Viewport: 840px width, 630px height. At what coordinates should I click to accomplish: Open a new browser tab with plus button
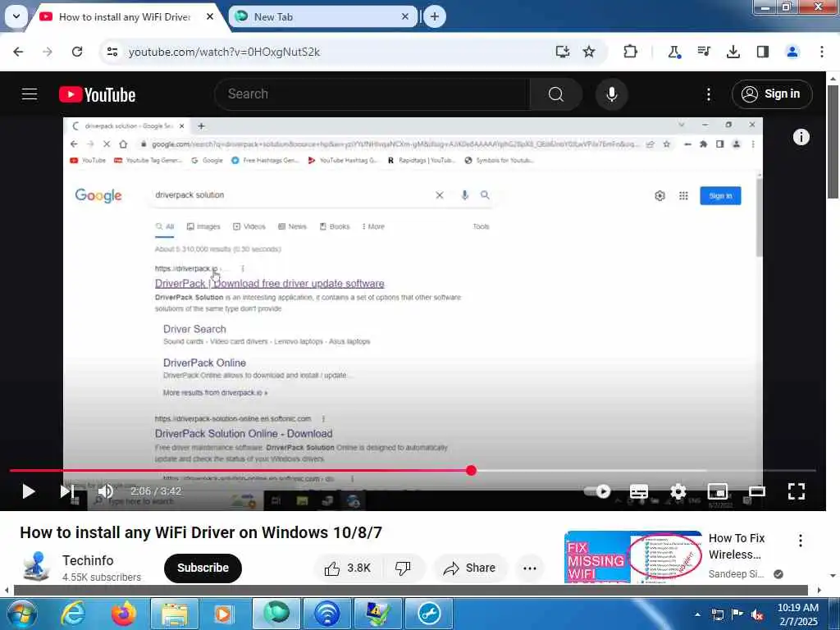click(x=435, y=16)
